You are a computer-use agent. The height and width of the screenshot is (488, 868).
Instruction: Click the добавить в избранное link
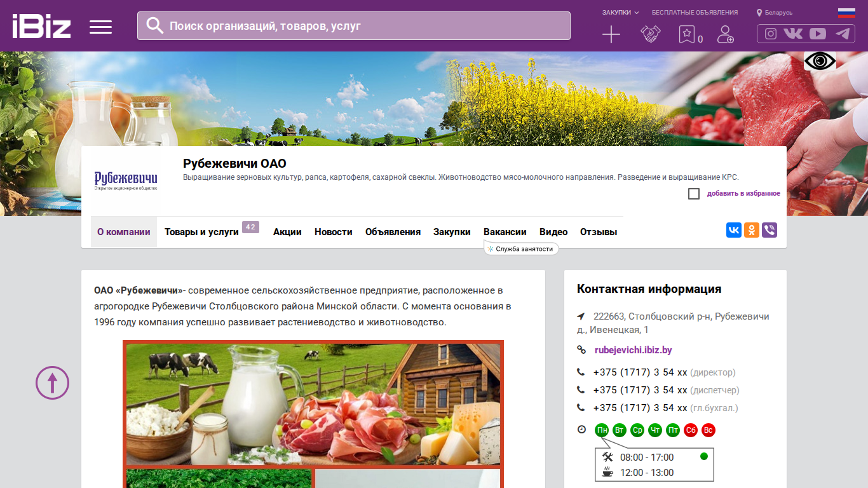(743, 194)
